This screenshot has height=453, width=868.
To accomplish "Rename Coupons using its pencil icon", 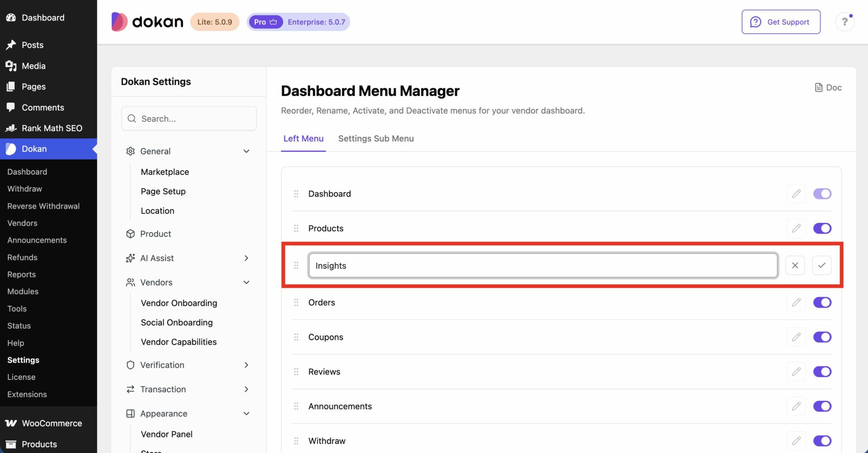I will tap(796, 337).
